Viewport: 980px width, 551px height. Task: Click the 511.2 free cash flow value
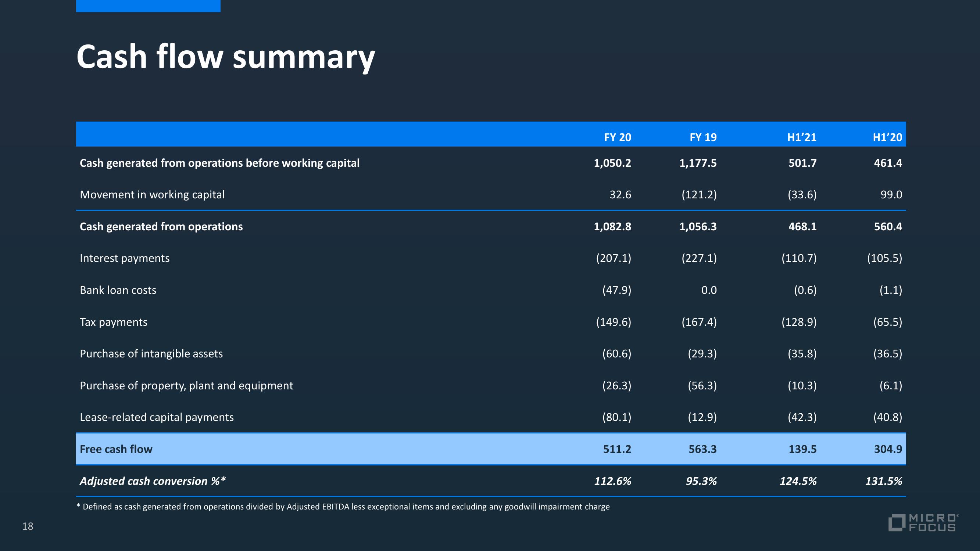click(617, 449)
